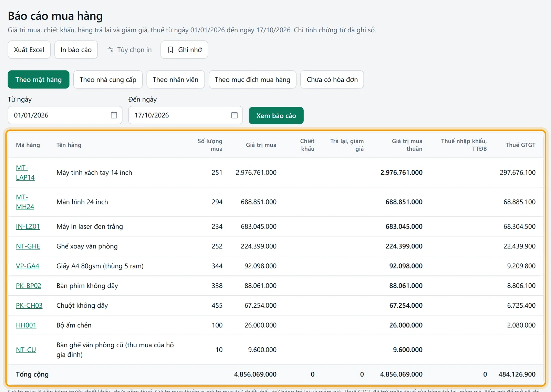Print using the In báo cáo button
This screenshot has width=551, height=392.
coord(76,50)
